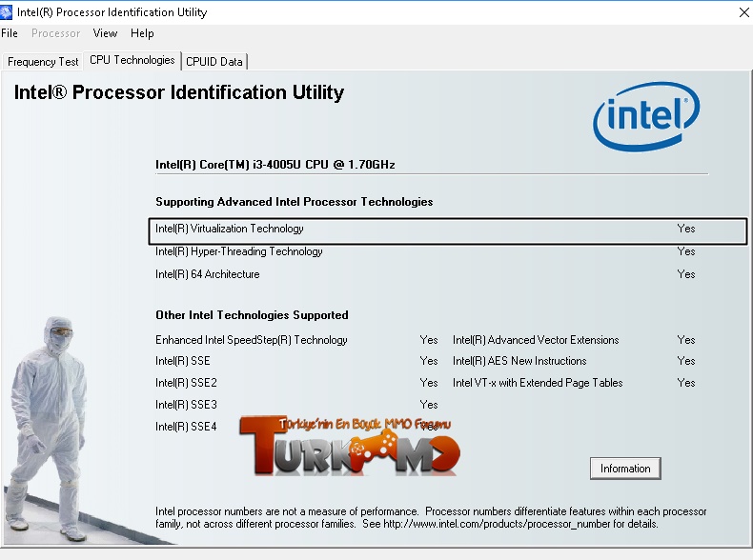This screenshot has width=753, height=560.
Task: Click the application icon in the title bar
Action: pos(8,12)
